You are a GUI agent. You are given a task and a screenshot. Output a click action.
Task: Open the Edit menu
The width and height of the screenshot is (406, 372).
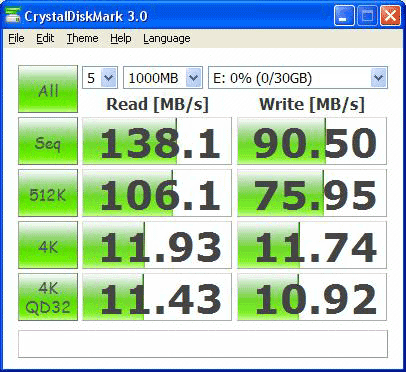click(x=45, y=38)
